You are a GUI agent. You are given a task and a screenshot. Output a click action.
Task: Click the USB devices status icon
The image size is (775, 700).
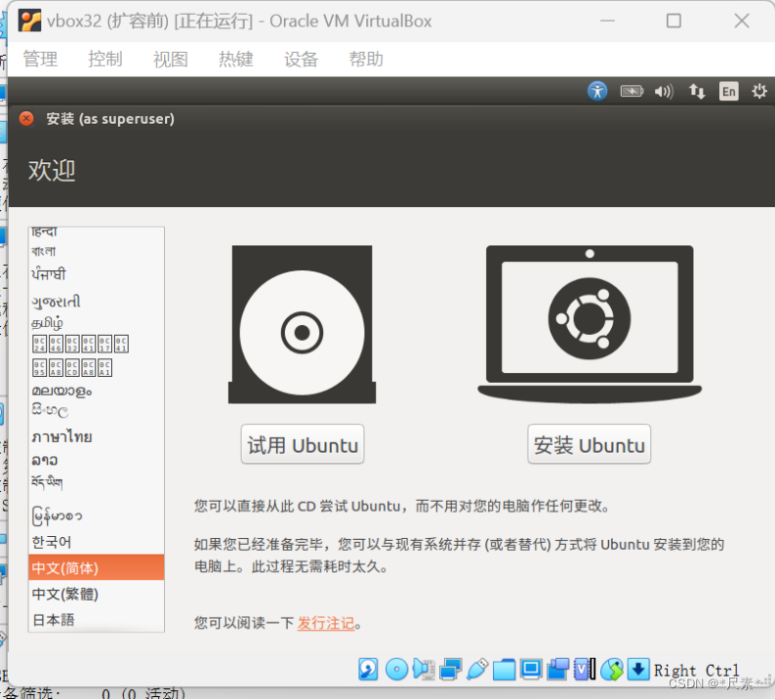point(477,670)
